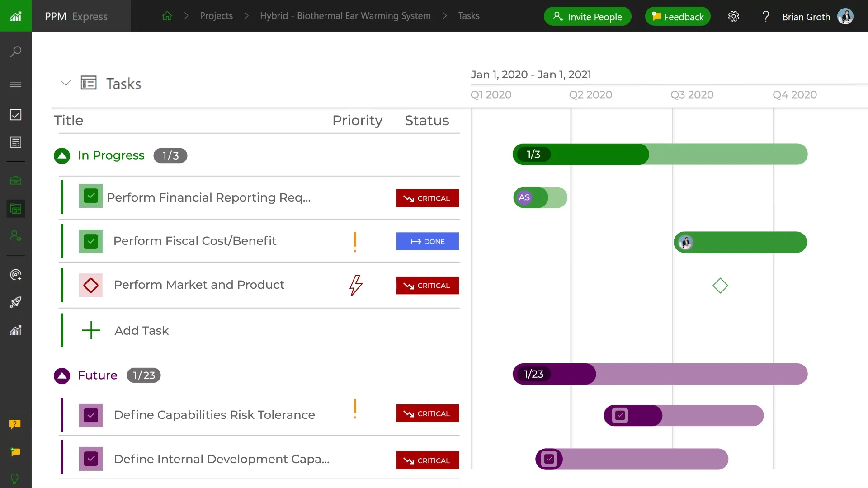The height and width of the screenshot is (488, 868).
Task: Click the home icon in breadcrumb
Action: point(167,16)
